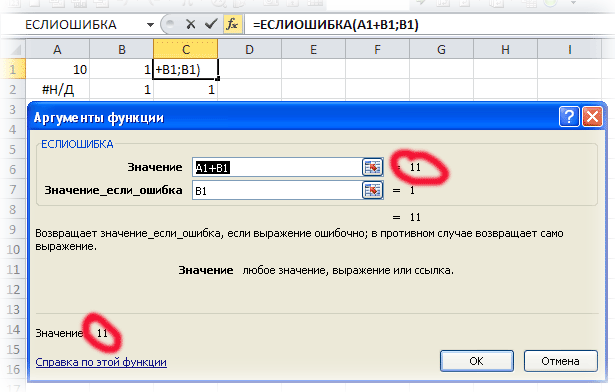Close the Аргументы функции dialog

592,117
